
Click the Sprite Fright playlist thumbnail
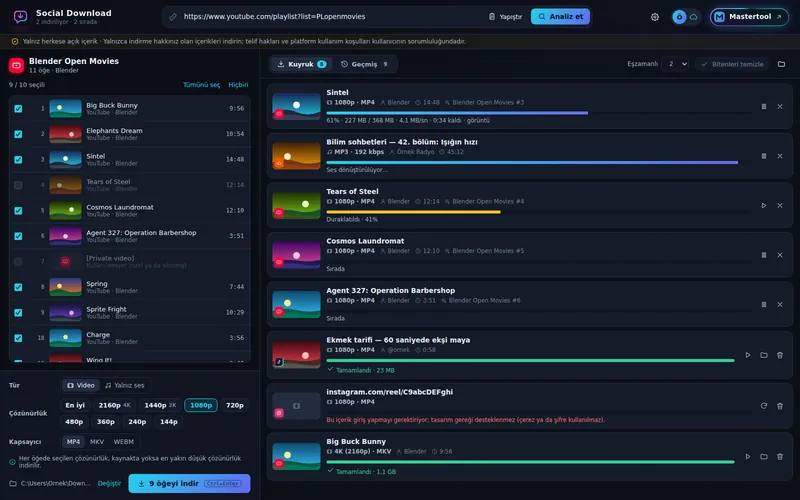[65, 312]
